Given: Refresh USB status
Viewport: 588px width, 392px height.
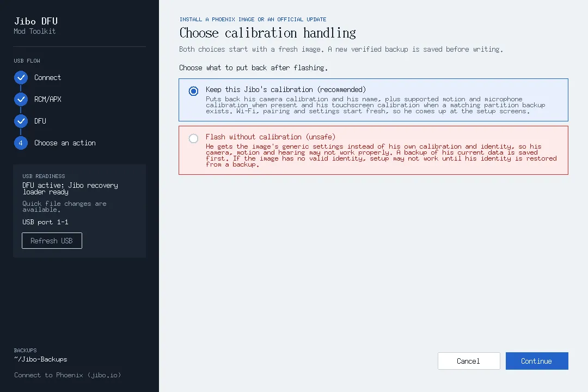Looking at the screenshot, I should 52,241.
